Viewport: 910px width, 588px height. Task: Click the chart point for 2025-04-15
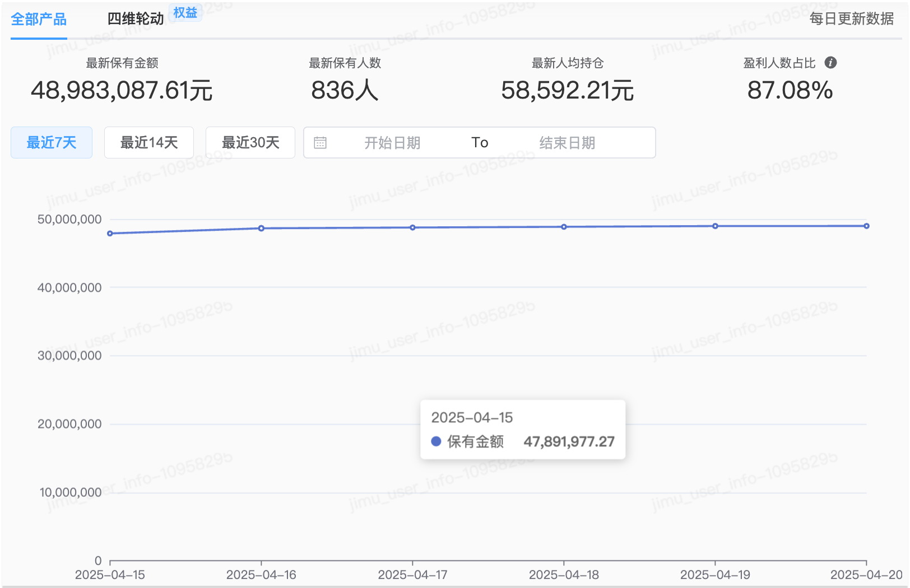coord(110,234)
